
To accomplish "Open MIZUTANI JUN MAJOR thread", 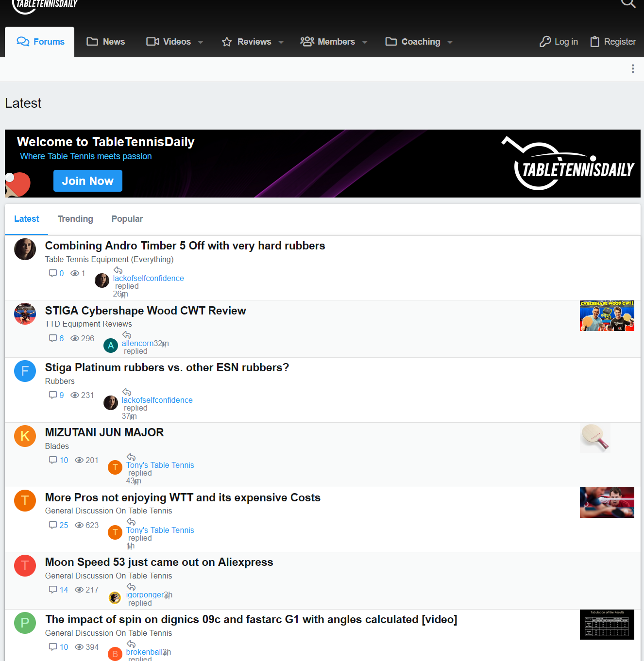I will [x=104, y=432].
